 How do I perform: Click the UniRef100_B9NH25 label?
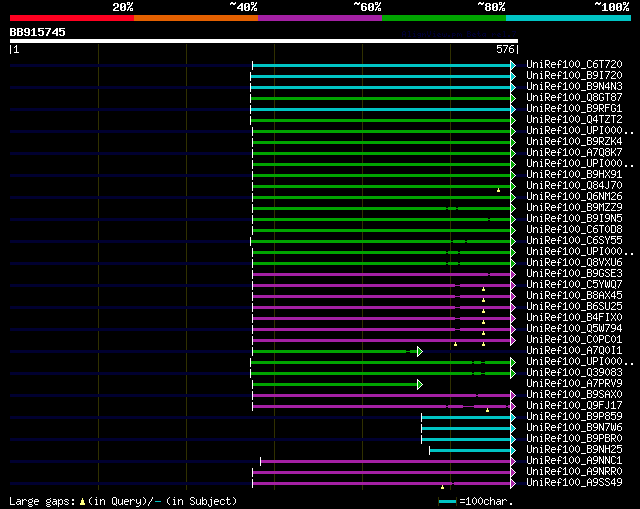(x=574, y=450)
